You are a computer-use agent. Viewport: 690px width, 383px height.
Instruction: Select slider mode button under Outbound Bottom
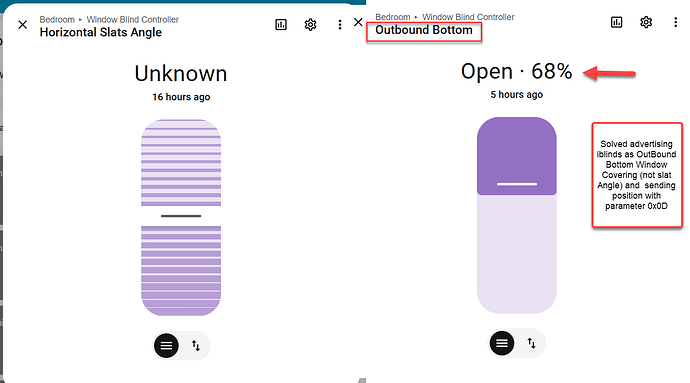click(502, 343)
